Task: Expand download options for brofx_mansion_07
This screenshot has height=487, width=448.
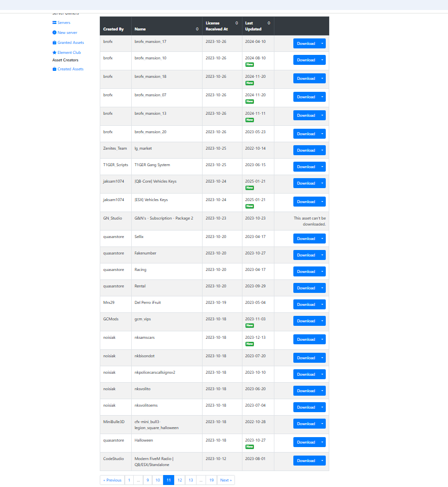Action: coord(322,97)
